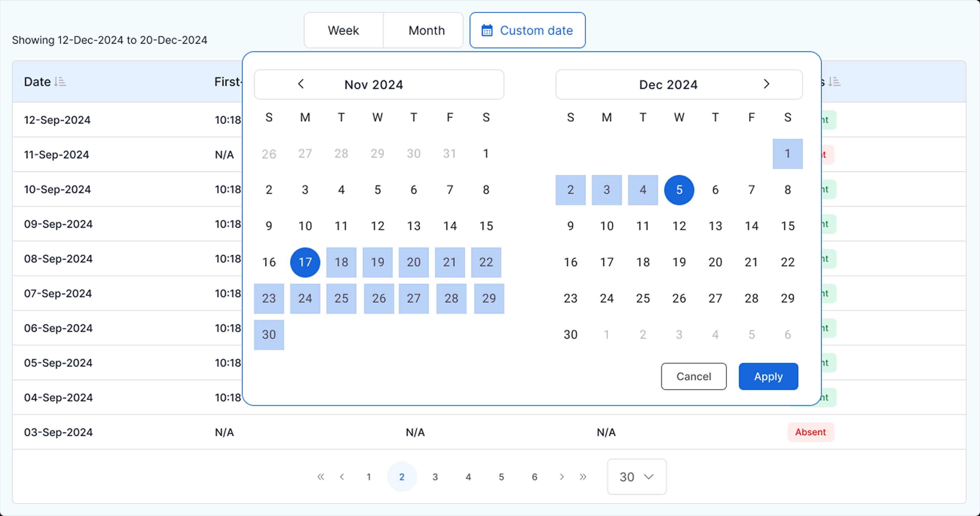This screenshot has width=980, height=516.
Task: Pick December 25 in the calendar
Action: pos(643,298)
